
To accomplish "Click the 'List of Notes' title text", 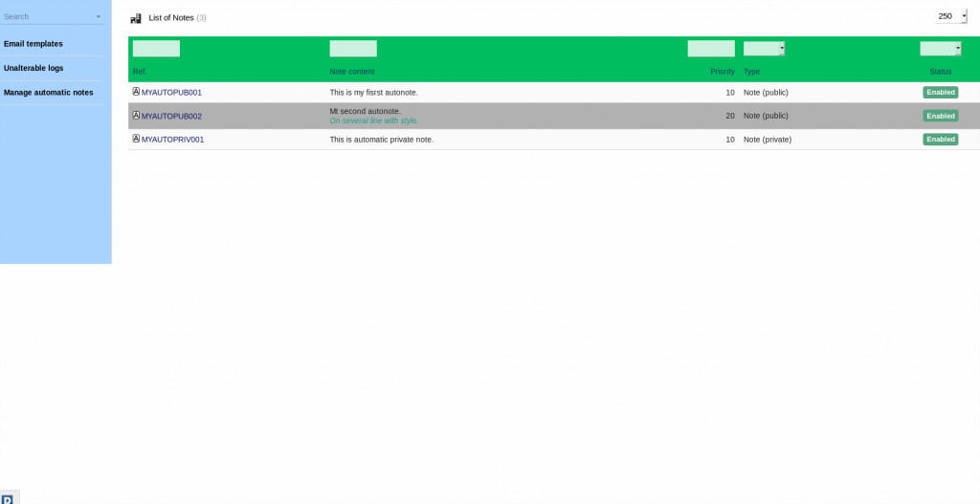I will (x=171, y=17).
